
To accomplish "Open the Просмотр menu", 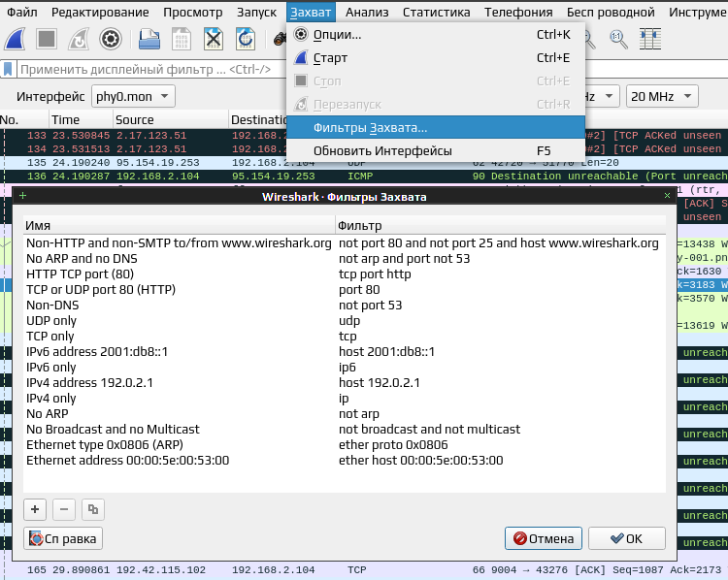I will pyautogui.click(x=193, y=12).
